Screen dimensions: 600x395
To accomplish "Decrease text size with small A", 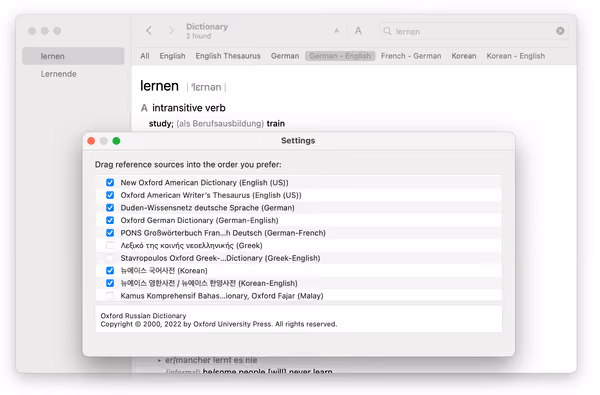I will tap(337, 31).
